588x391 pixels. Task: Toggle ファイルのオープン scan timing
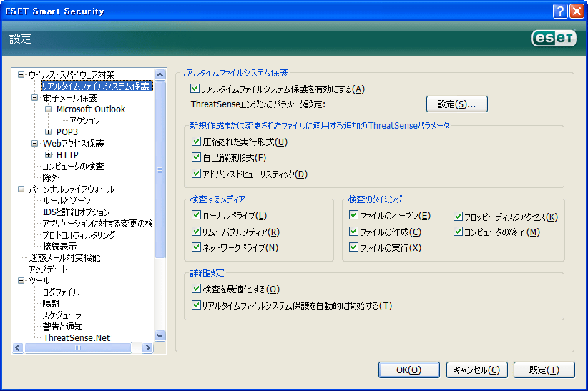point(353,215)
